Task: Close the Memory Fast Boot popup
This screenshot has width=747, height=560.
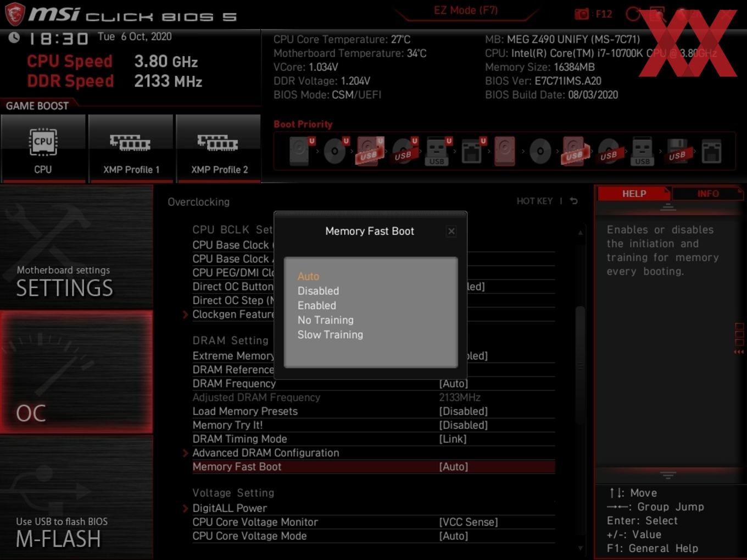Action: [x=451, y=231]
